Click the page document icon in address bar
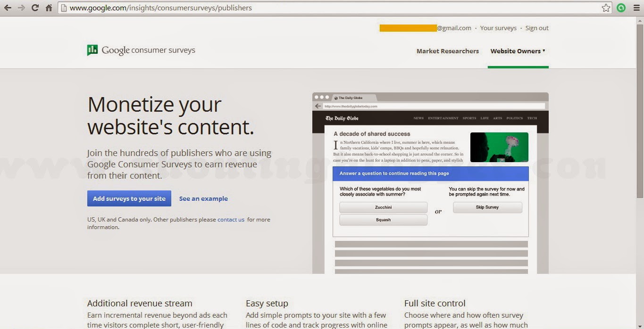Screen dimensions: 644x329 [x=63, y=8]
